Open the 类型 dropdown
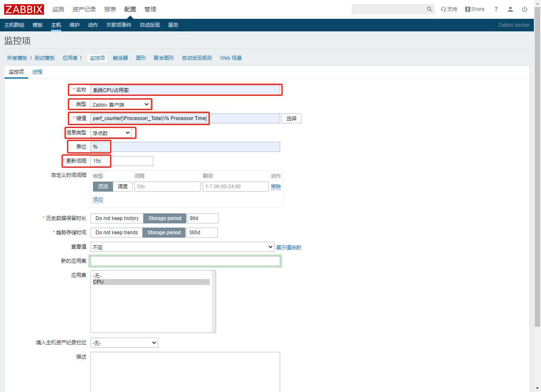 coord(121,104)
